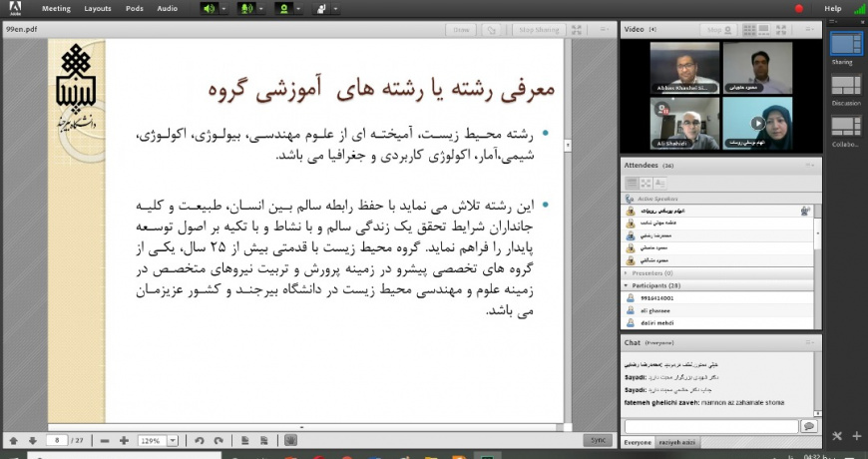Select participant 9916414001
The image size is (868, 459).
[x=717, y=298]
